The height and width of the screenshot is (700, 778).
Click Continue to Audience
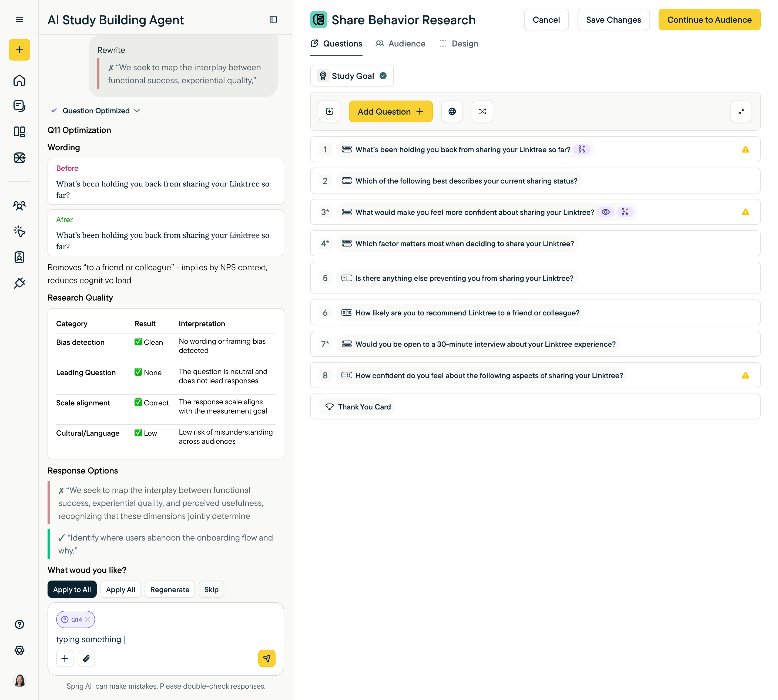click(709, 20)
